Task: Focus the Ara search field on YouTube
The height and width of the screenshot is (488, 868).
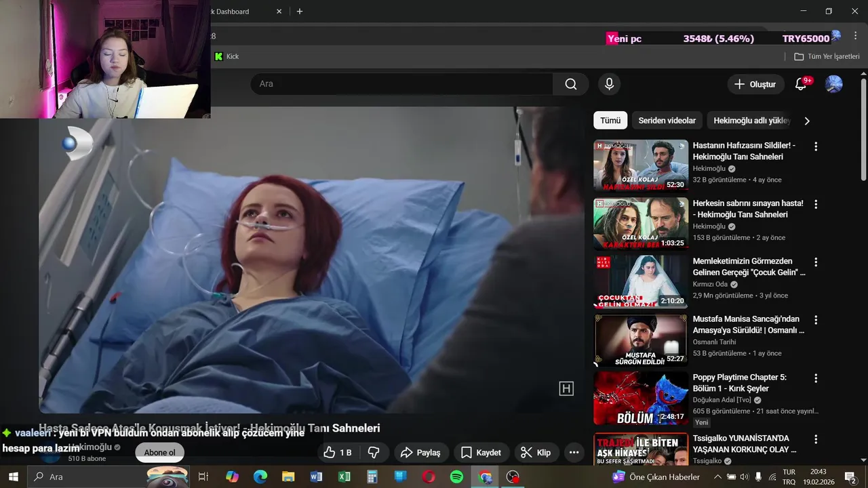Action: 401,84
